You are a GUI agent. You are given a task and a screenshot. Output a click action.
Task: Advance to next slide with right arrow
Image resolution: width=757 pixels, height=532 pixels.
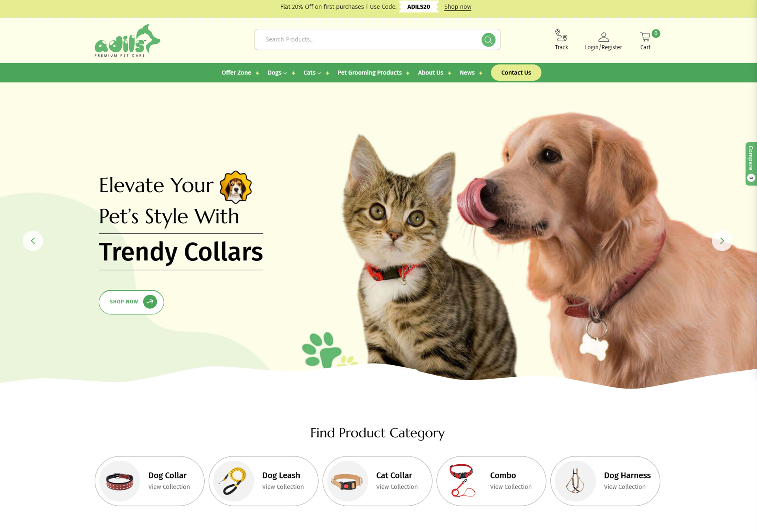pyautogui.click(x=722, y=241)
